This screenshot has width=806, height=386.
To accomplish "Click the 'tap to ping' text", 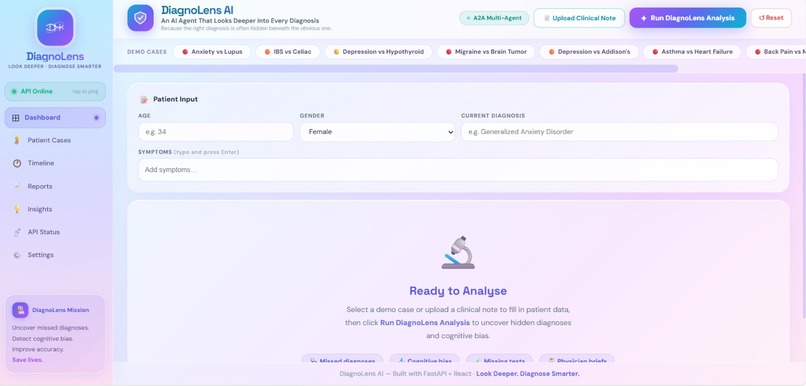I will [x=85, y=91].
